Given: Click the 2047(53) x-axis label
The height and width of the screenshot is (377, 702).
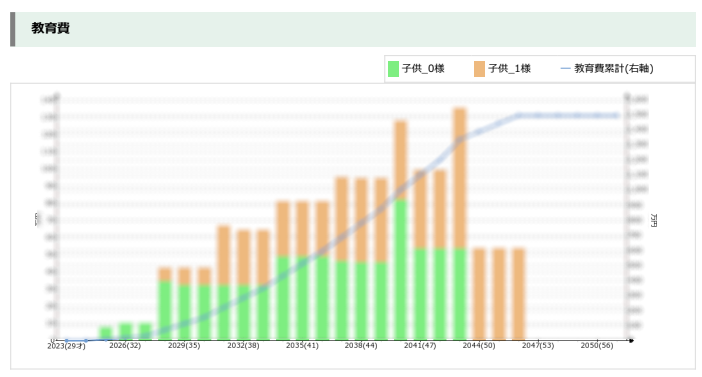Looking at the screenshot, I should click(x=538, y=345).
